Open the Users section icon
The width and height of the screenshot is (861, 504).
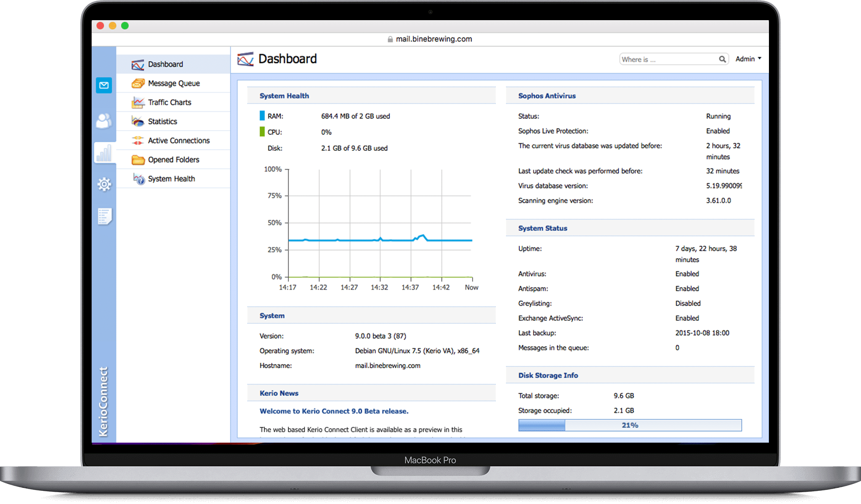104,121
